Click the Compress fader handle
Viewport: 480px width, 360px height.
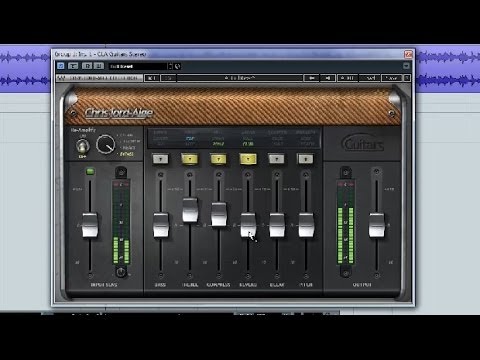[x=219, y=214]
